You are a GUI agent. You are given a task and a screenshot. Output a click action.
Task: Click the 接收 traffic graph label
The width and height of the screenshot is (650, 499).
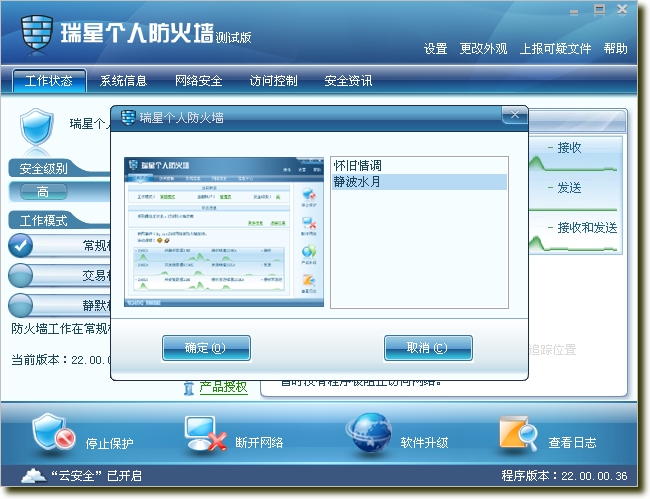click(569, 148)
